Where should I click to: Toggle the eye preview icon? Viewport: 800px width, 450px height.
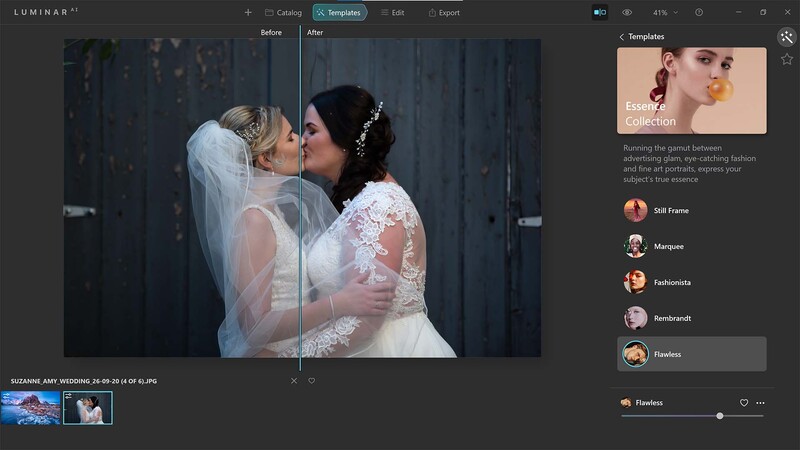point(627,12)
